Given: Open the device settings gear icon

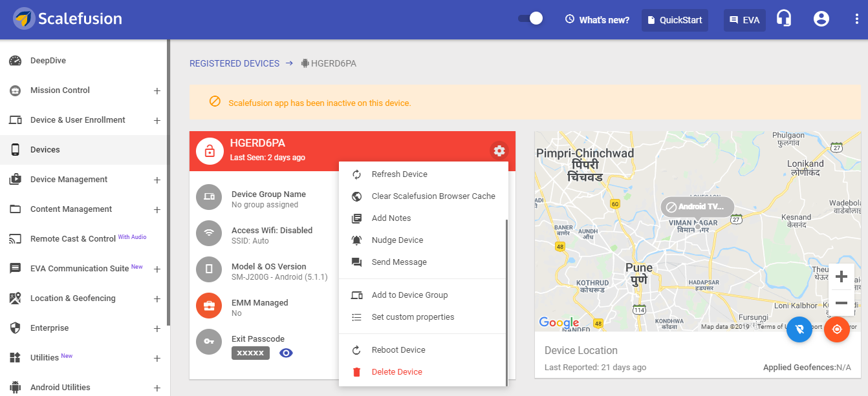Looking at the screenshot, I should [499, 151].
